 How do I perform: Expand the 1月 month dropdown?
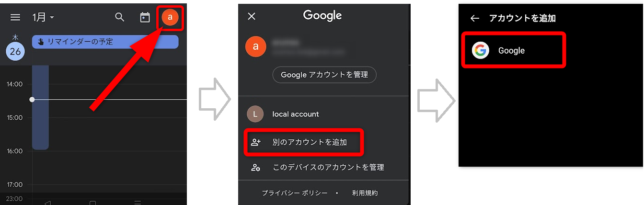point(43,17)
